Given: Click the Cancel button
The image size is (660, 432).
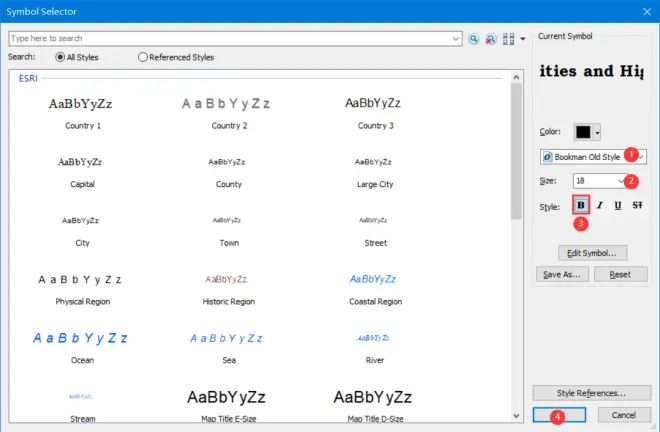Looking at the screenshot, I should [x=624, y=415].
